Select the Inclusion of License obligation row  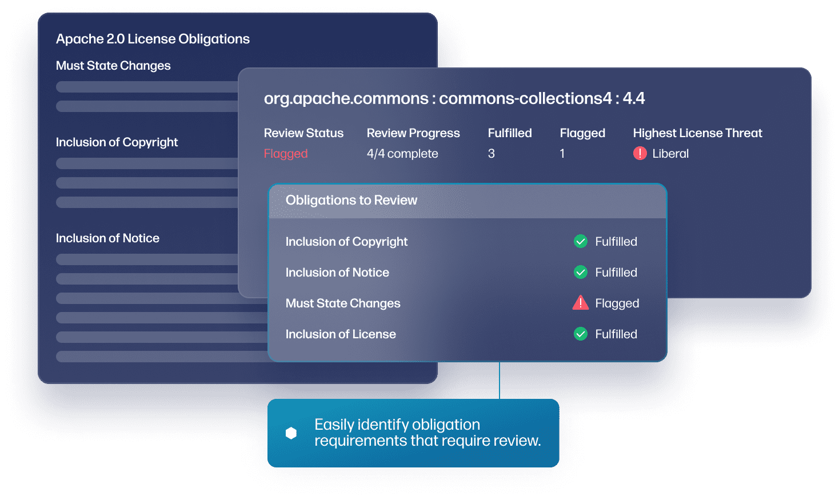coord(467,334)
